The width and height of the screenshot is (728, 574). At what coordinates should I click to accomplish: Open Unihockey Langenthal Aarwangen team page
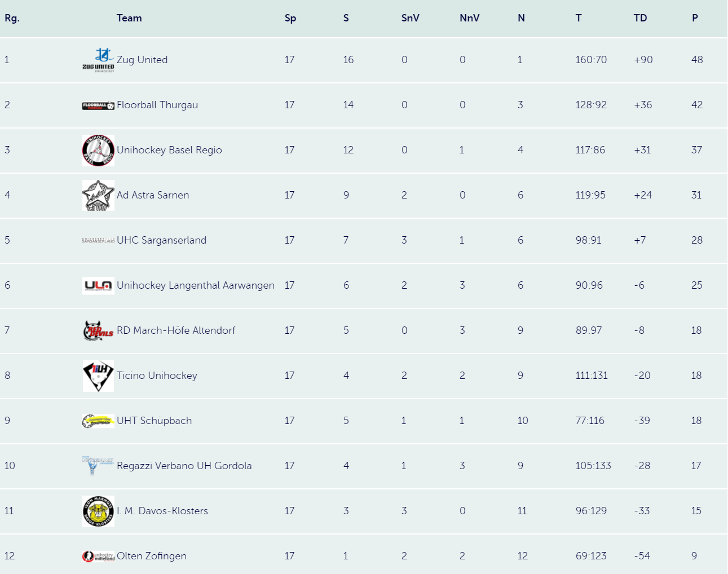pyautogui.click(x=196, y=285)
